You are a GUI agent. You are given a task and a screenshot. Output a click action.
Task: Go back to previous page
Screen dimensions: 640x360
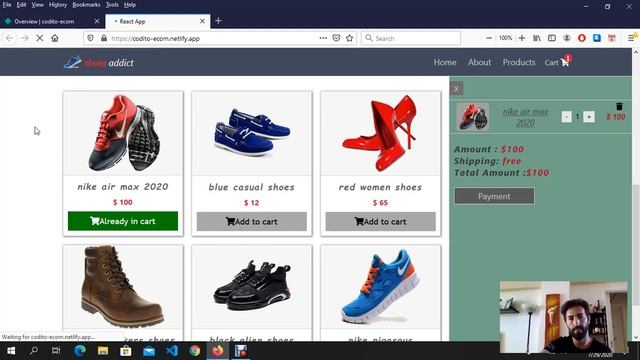point(9,38)
